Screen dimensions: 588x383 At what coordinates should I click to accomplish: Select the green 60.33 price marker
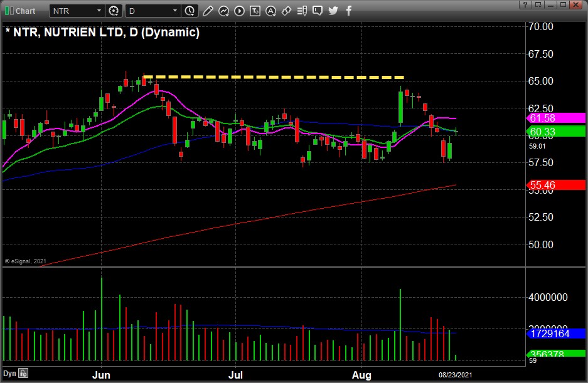pyautogui.click(x=555, y=132)
